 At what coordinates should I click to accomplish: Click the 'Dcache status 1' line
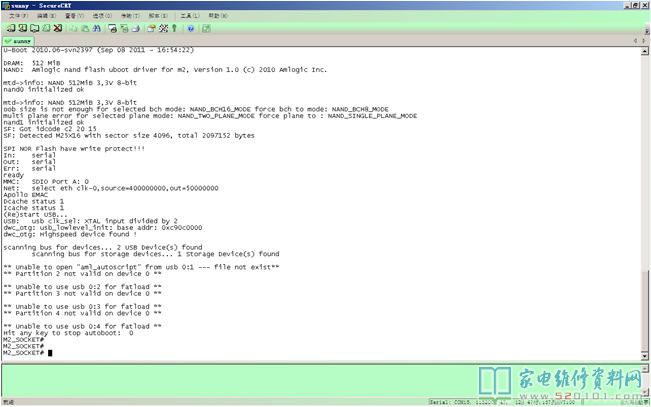pyautogui.click(x=33, y=201)
